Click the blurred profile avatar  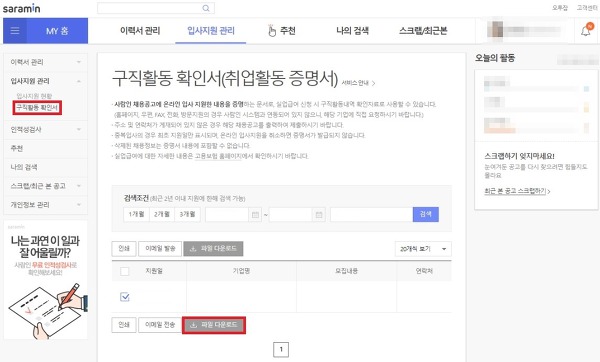[497, 30]
